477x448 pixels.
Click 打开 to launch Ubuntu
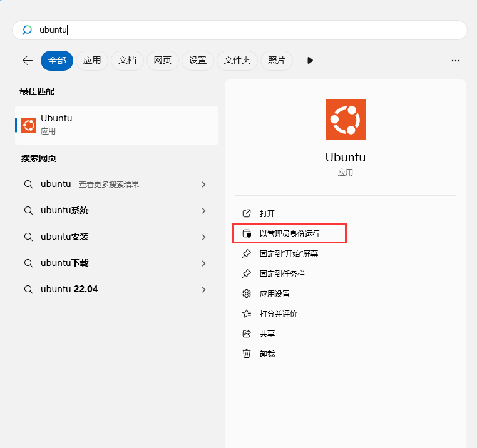(x=267, y=213)
